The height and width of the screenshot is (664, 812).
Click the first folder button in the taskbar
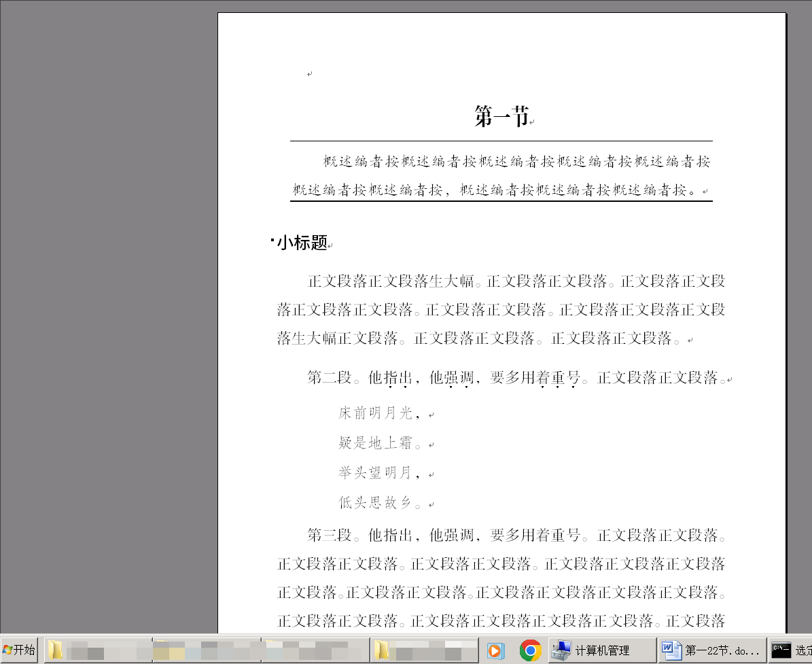pyautogui.click(x=98, y=650)
